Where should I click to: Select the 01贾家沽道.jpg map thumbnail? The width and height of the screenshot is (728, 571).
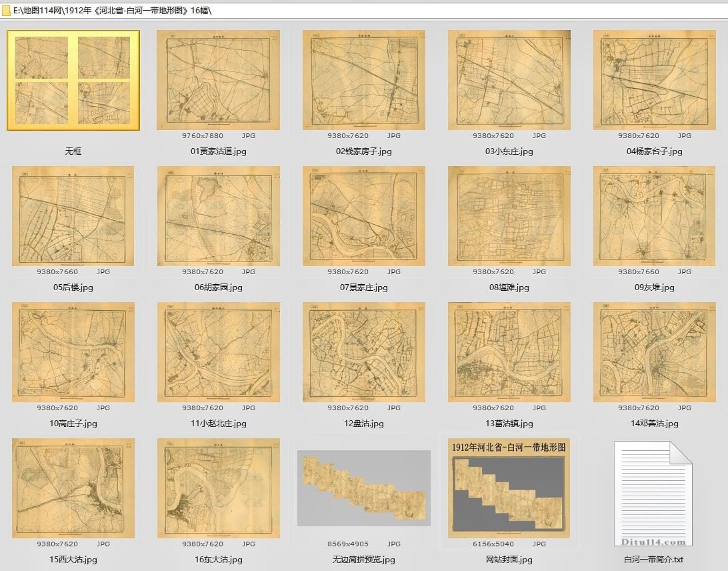pos(218,80)
